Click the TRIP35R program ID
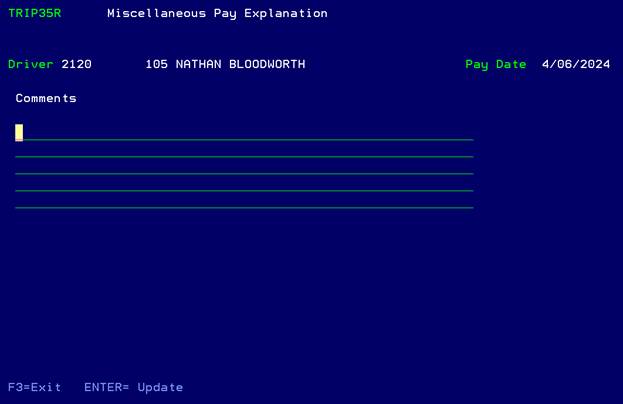Image resolution: width=623 pixels, height=404 pixels. coord(35,14)
